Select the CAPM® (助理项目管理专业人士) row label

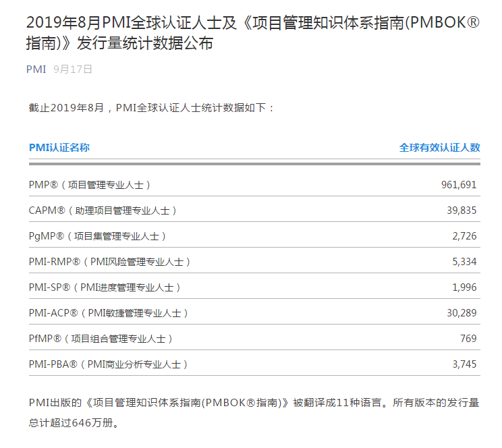tap(103, 211)
